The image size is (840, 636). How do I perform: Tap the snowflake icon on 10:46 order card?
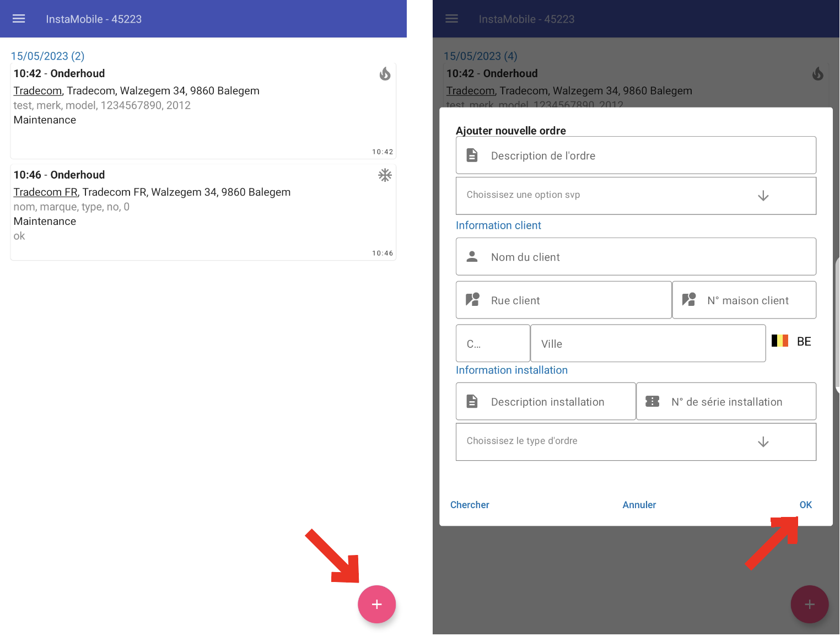tap(385, 175)
